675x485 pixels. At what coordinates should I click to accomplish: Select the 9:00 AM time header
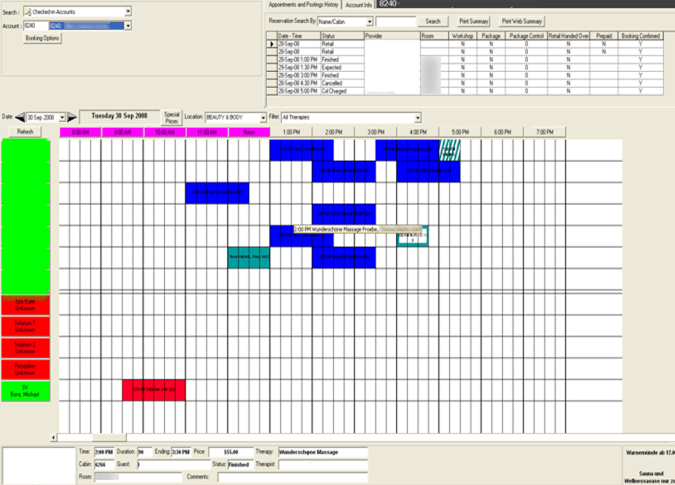point(123,132)
